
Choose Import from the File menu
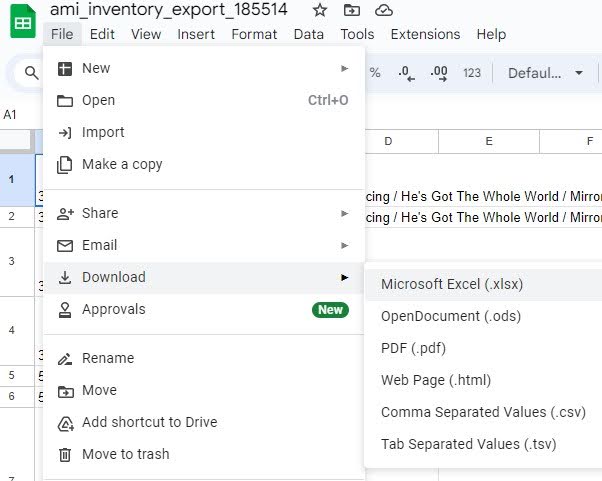pos(203,132)
